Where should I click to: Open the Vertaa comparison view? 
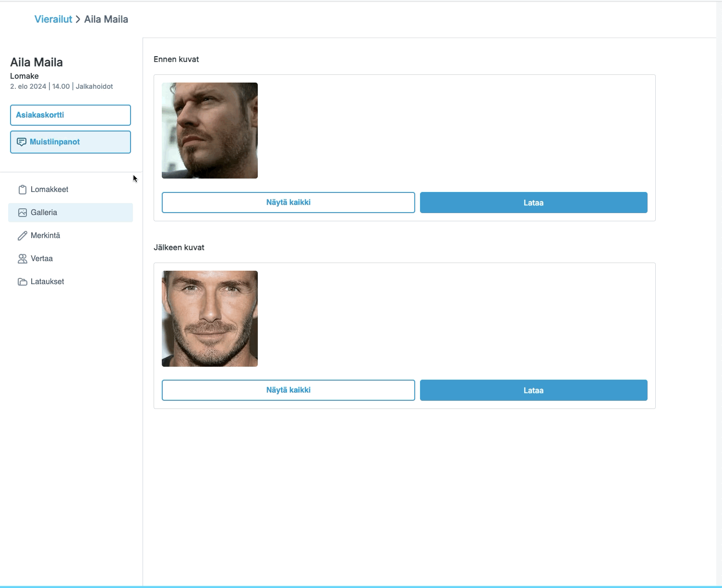(x=71, y=259)
